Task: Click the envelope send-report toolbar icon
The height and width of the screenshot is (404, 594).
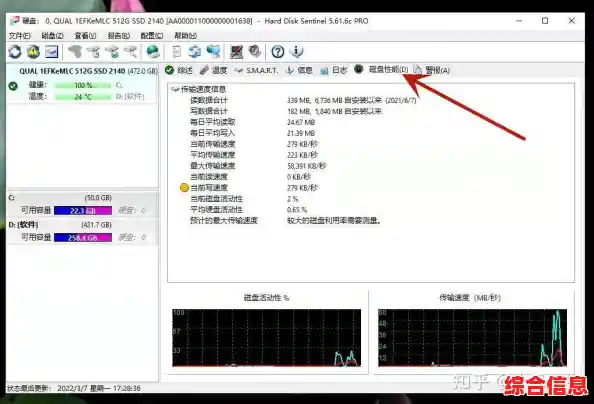Action: (x=52, y=52)
